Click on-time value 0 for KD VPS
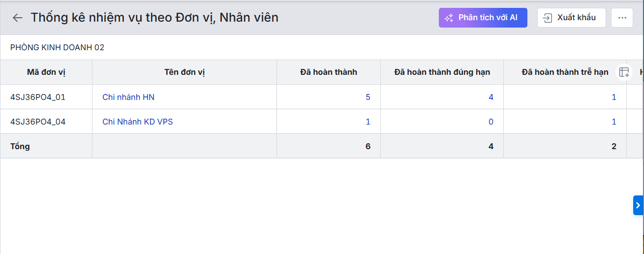The width and height of the screenshot is (644, 254). (491, 122)
